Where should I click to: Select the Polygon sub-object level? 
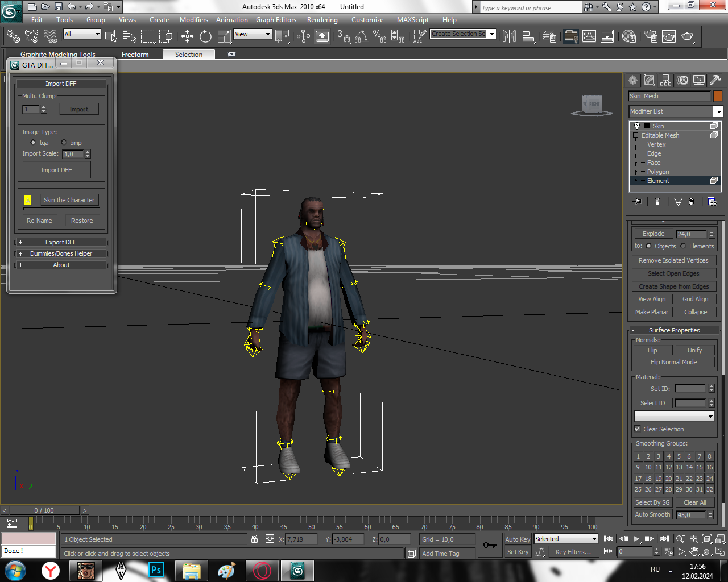coord(657,172)
